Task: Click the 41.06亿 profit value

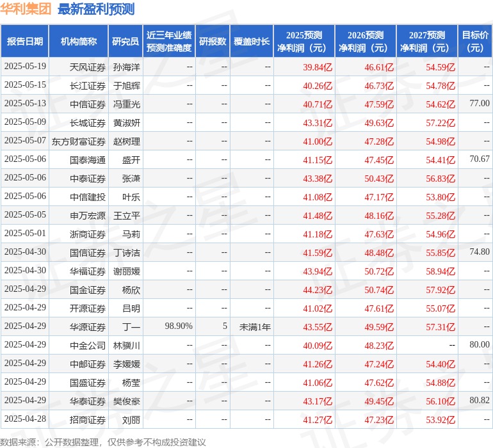Action: point(318,382)
